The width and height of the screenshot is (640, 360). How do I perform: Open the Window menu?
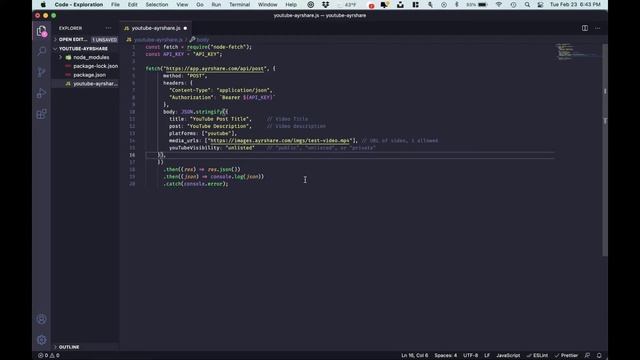point(268,4)
